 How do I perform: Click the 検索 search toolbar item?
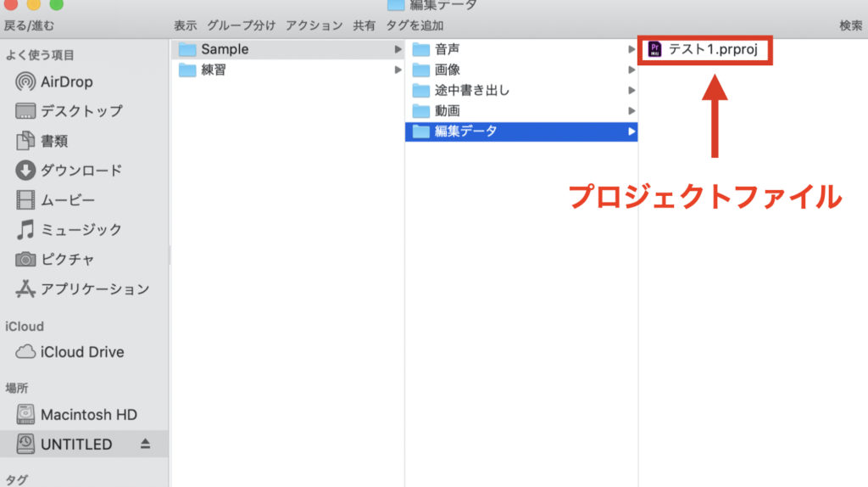point(851,25)
